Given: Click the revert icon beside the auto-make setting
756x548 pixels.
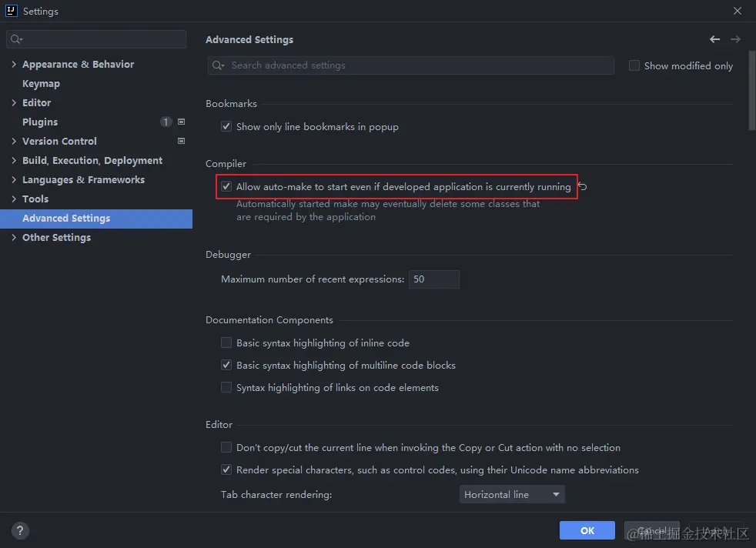Looking at the screenshot, I should click(583, 186).
